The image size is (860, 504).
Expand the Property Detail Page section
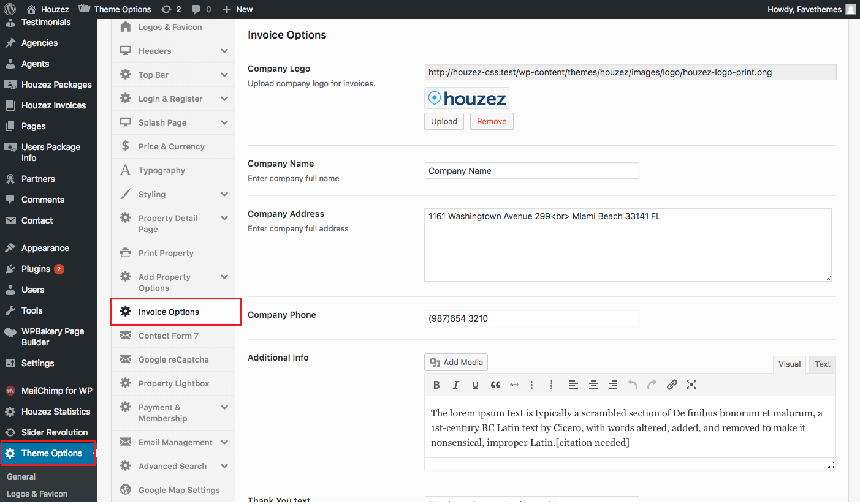coord(173,224)
